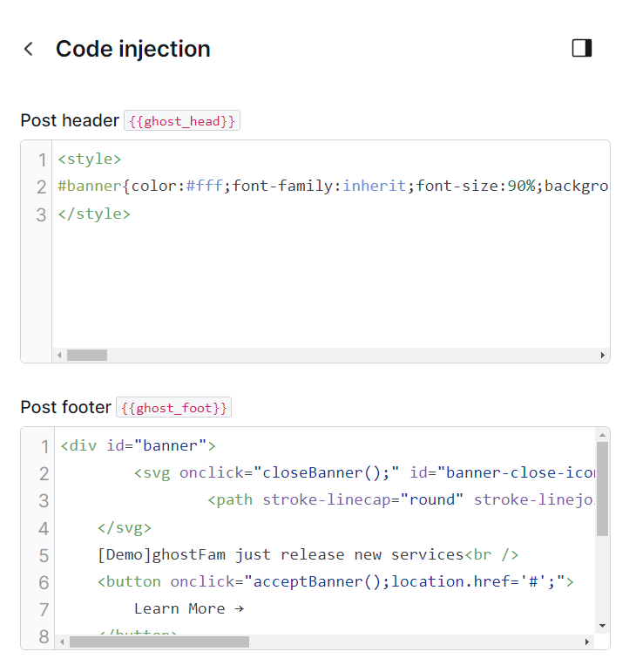The image size is (636, 672).
Task: Click the Learn More → text line
Action: 189,608
